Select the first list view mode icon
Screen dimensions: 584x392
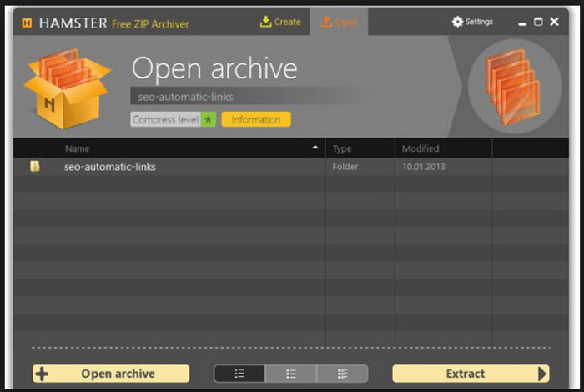click(240, 374)
